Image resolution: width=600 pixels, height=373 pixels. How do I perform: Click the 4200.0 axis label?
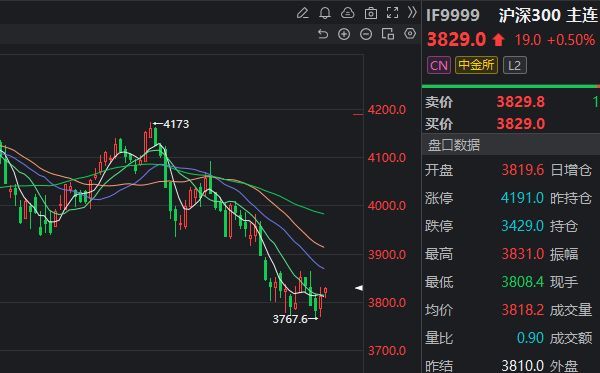(x=387, y=110)
